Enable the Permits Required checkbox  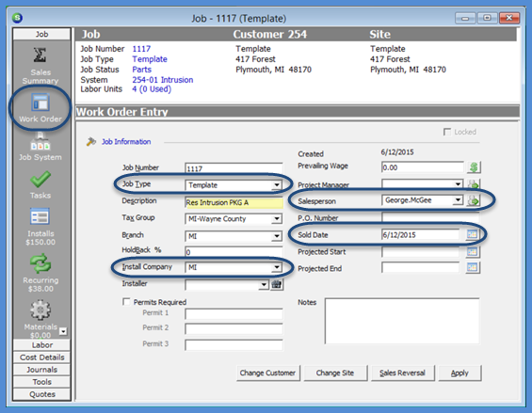(126, 302)
